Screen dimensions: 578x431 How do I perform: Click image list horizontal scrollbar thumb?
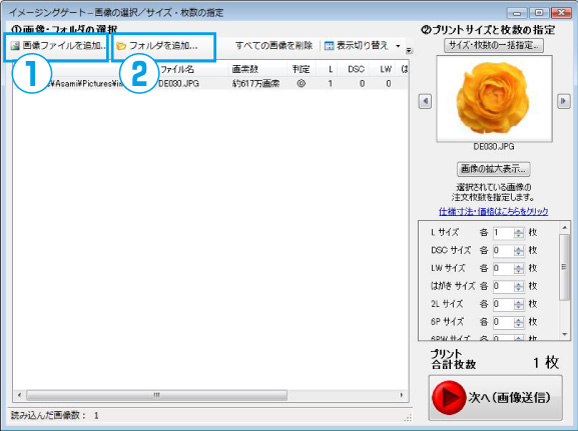pyautogui.click(x=157, y=395)
